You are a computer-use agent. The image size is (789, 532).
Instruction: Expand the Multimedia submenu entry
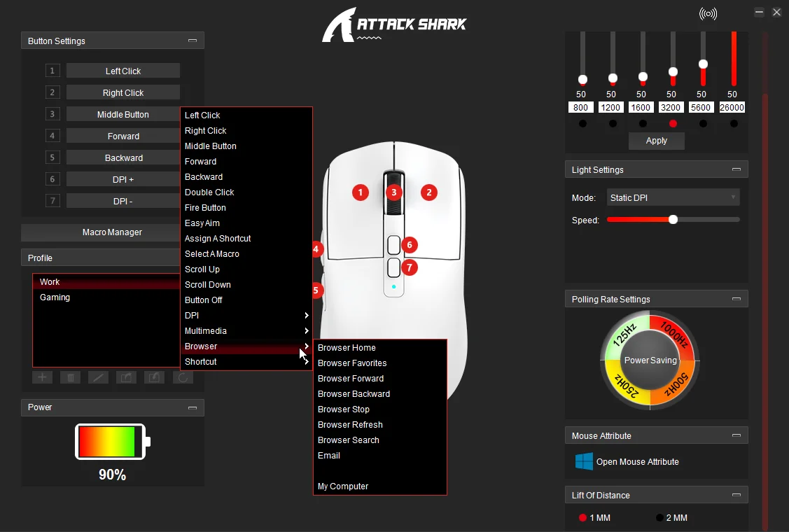tap(245, 331)
